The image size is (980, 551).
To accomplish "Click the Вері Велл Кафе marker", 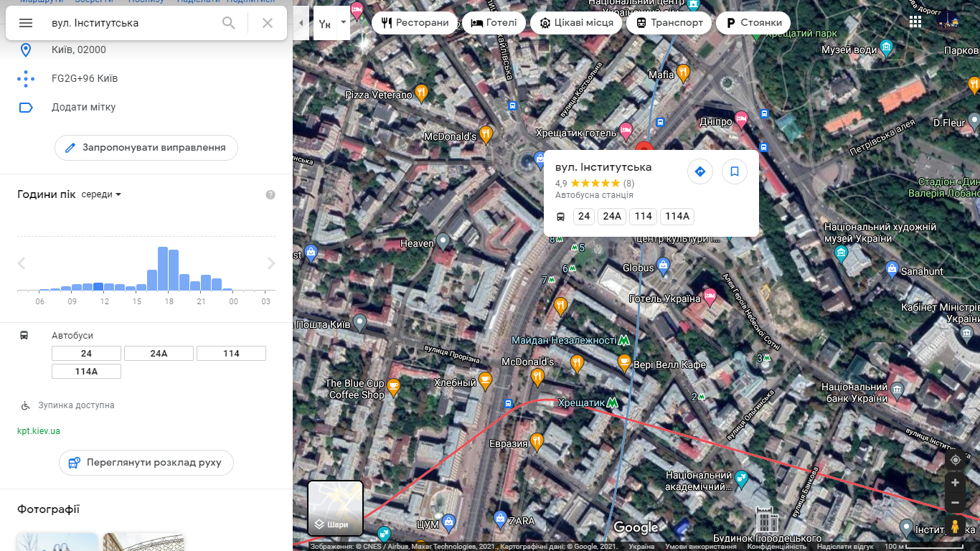I will [624, 362].
